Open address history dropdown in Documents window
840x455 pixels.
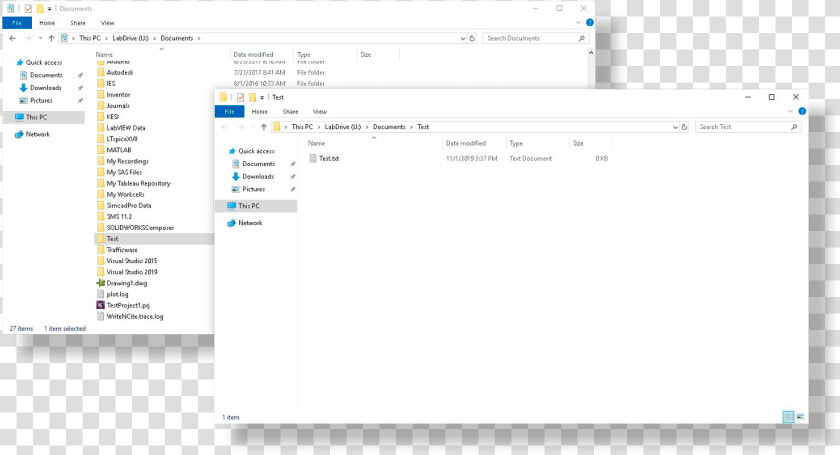click(463, 39)
